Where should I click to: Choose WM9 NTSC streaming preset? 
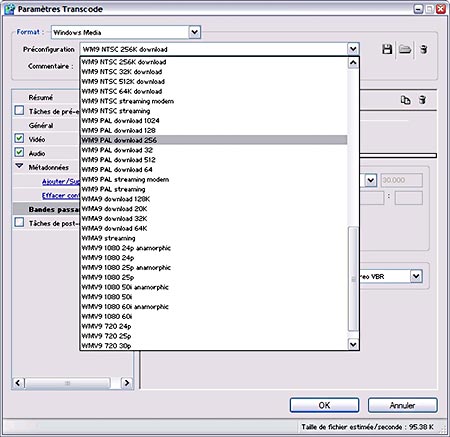pyautogui.click(x=214, y=111)
